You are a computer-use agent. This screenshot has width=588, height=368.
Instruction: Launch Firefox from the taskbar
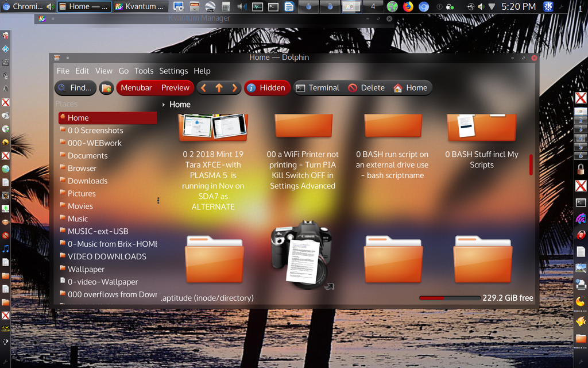pos(407,7)
